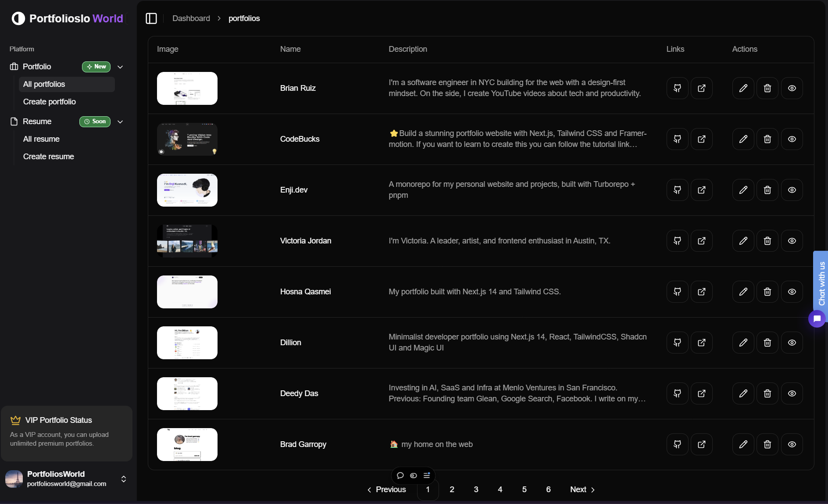The height and width of the screenshot is (504, 828).
Task: Open GitHub link for Dillion
Action: tap(677, 343)
